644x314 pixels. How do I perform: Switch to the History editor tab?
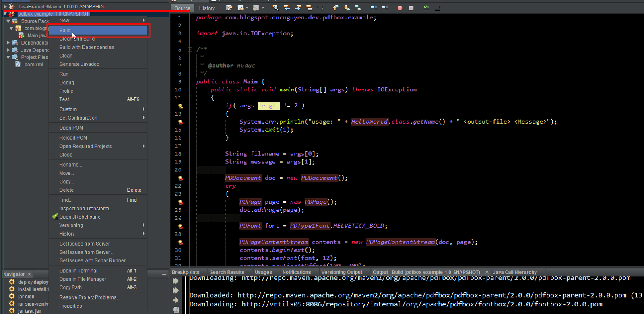pyautogui.click(x=206, y=8)
